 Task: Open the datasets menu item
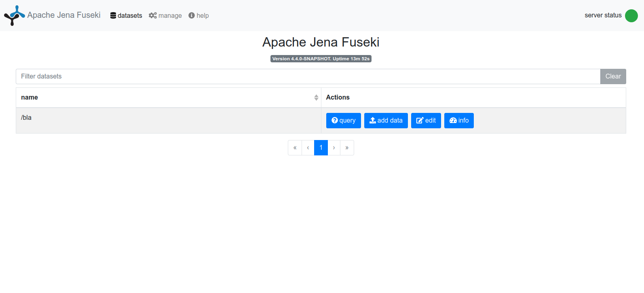pos(126,15)
